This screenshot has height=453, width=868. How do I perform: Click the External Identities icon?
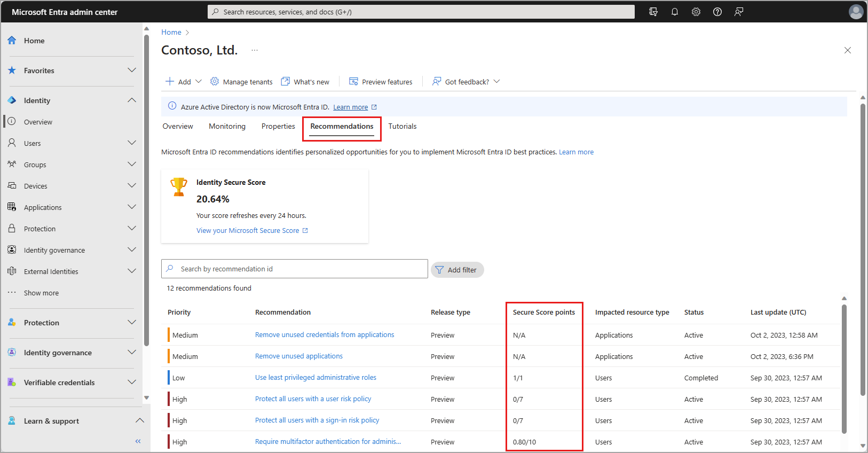(12, 271)
